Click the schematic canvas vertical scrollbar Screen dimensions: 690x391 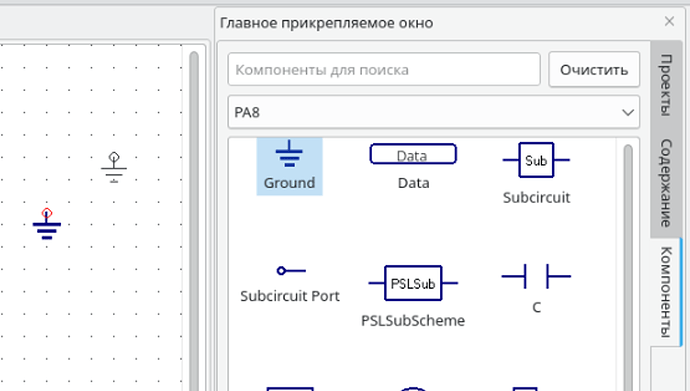tap(194, 221)
